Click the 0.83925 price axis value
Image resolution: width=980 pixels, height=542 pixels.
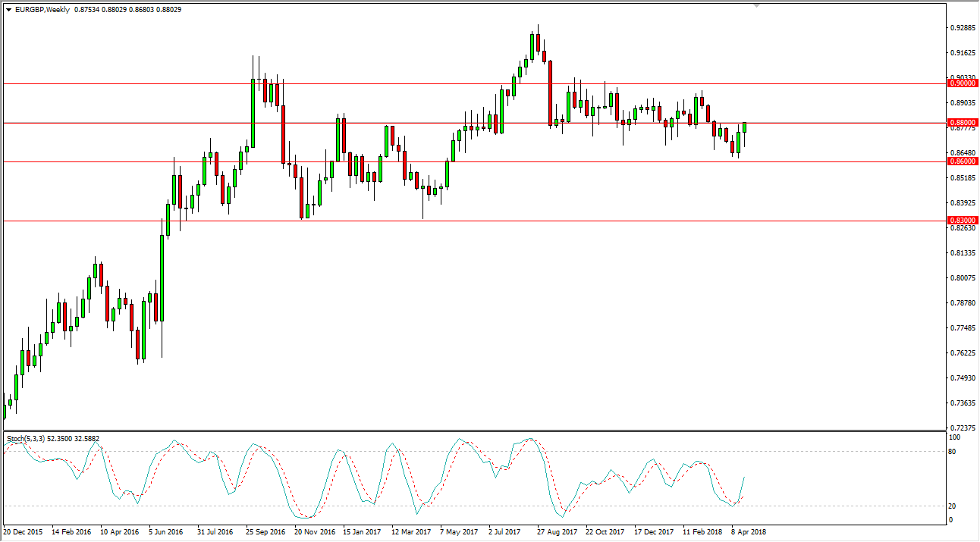962,203
